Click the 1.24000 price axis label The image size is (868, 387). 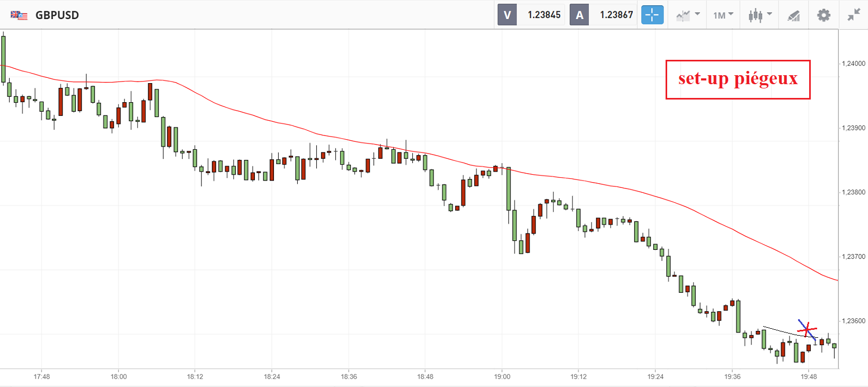pyautogui.click(x=853, y=64)
